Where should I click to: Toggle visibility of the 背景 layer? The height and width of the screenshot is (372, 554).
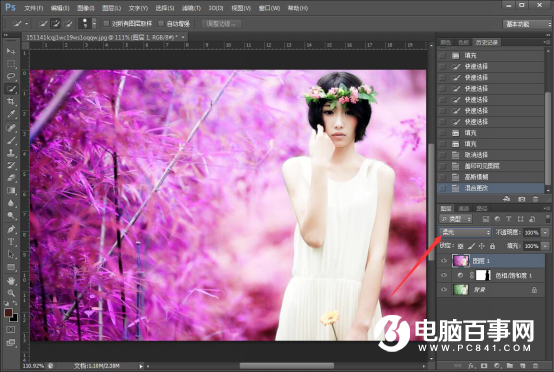[x=444, y=290]
